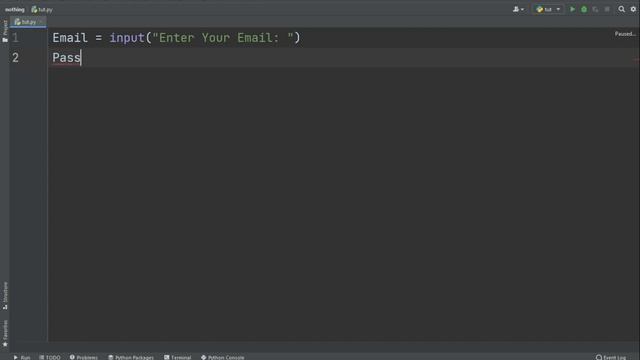Open the IDE settings gear icon
The image size is (640, 360).
tap(633, 9)
